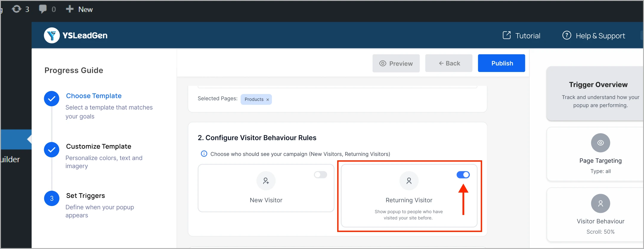Click the question mark help icon
This screenshot has width=644, height=249.
click(566, 35)
